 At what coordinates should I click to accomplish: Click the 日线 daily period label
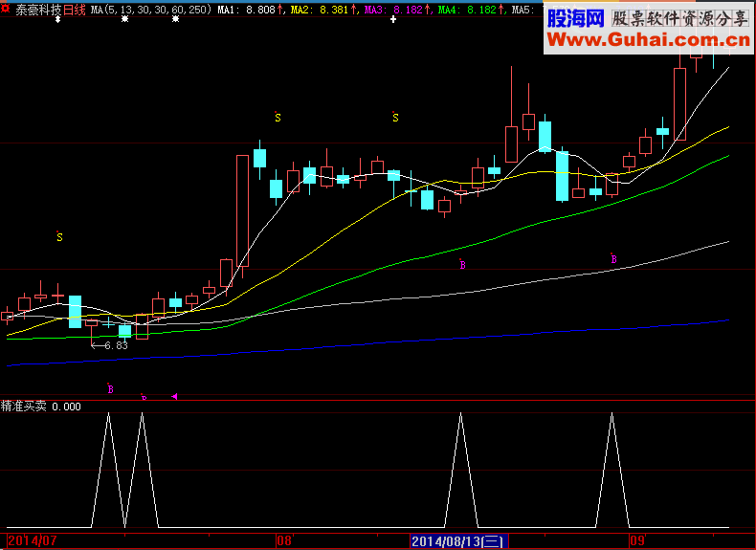(x=75, y=10)
